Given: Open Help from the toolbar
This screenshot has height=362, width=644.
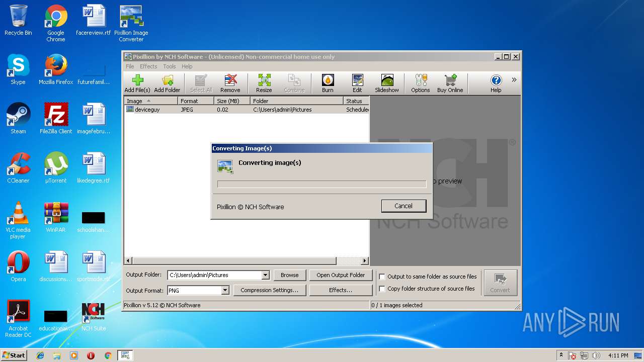Looking at the screenshot, I should (496, 83).
